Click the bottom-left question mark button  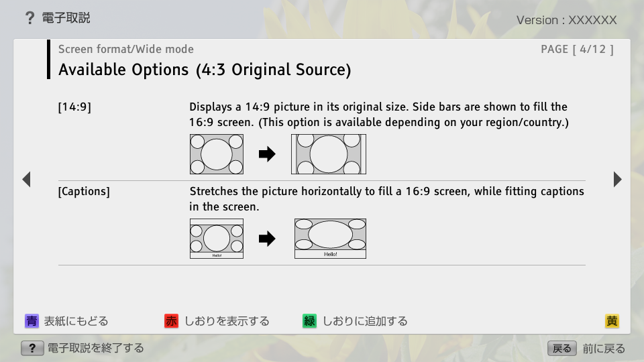pyautogui.click(x=32, y=348)
